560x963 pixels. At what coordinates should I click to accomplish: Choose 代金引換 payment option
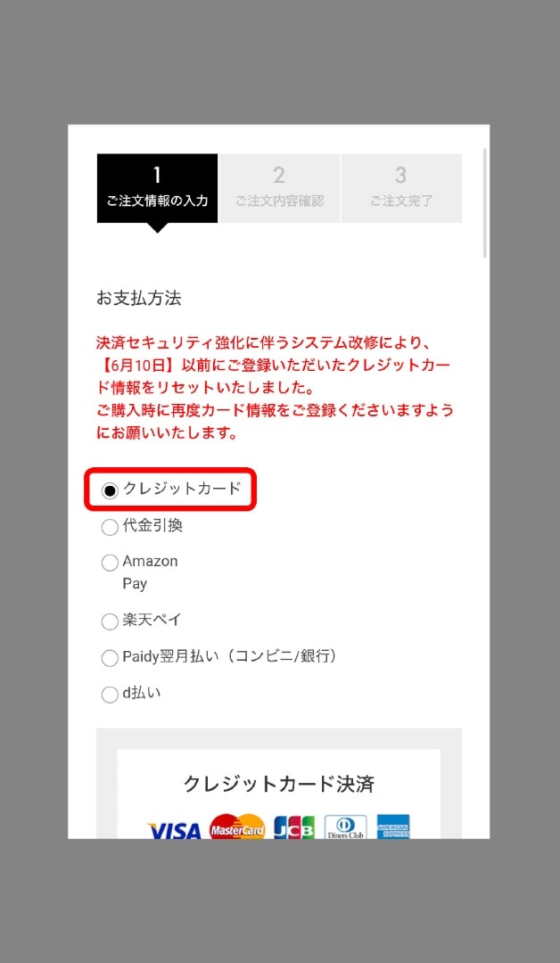pos(110,527)
